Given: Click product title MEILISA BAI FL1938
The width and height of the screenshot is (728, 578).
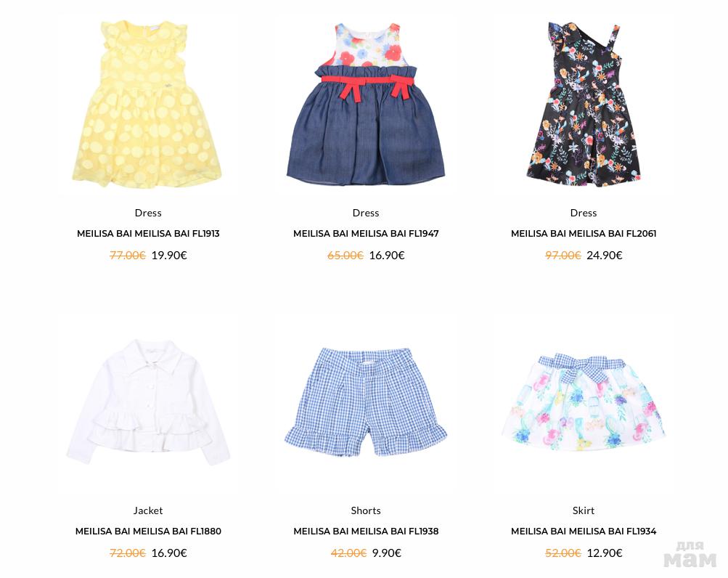Looking at the screenshot, I should 366,531.
